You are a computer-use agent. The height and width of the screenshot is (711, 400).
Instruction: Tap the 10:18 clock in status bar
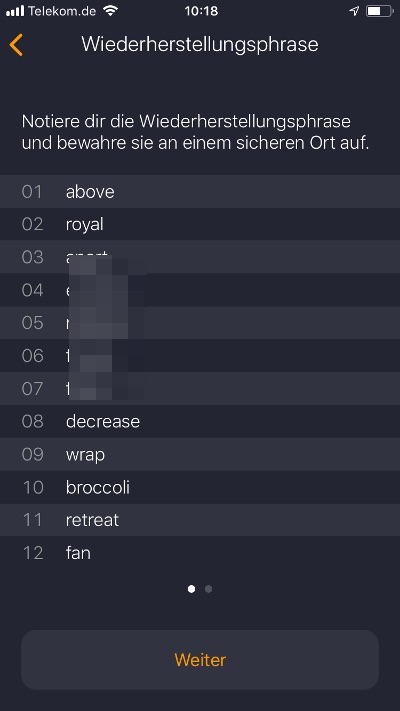pos(201,11)
